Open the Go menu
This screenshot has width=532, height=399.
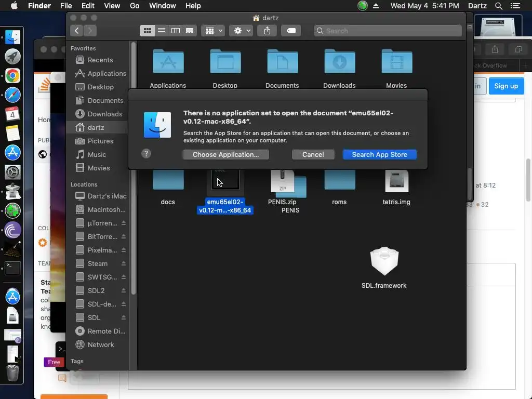(x=135, y=6)
